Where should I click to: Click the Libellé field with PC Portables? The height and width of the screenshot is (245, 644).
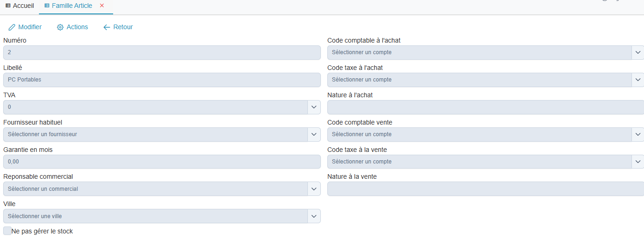point(162,80)
